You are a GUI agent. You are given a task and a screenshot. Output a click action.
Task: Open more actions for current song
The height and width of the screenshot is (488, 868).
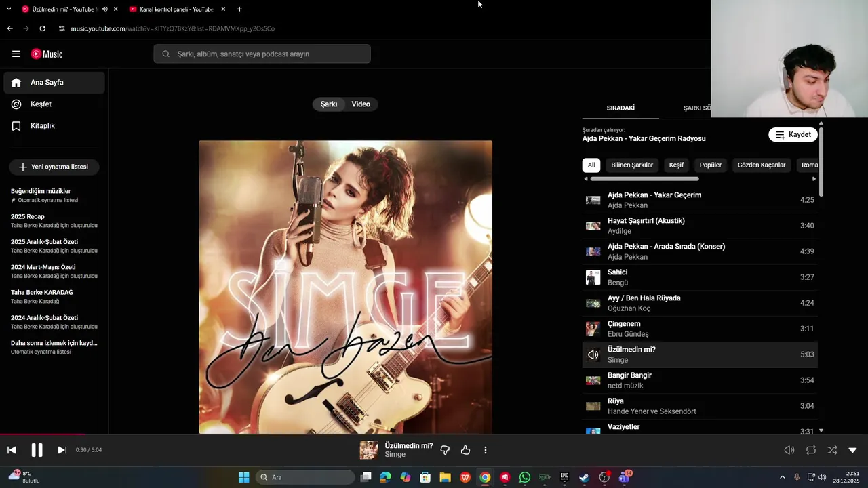click(486, 450)
